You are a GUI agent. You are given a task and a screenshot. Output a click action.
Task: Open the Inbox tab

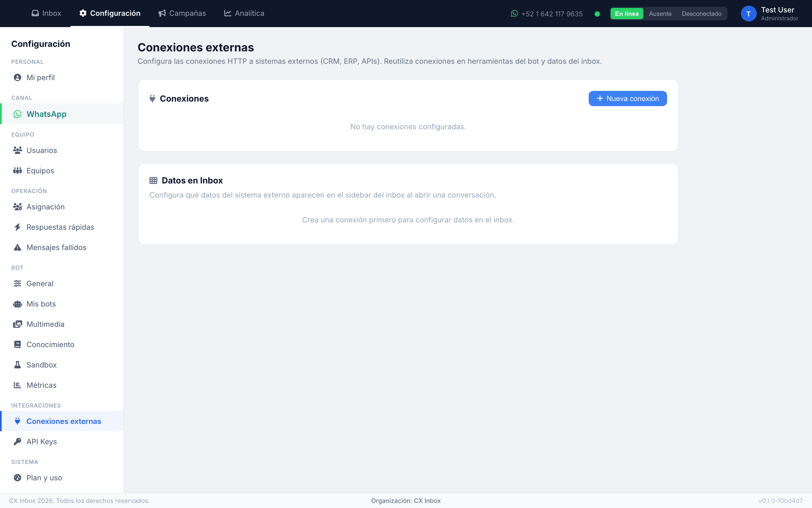click(46, 14)
